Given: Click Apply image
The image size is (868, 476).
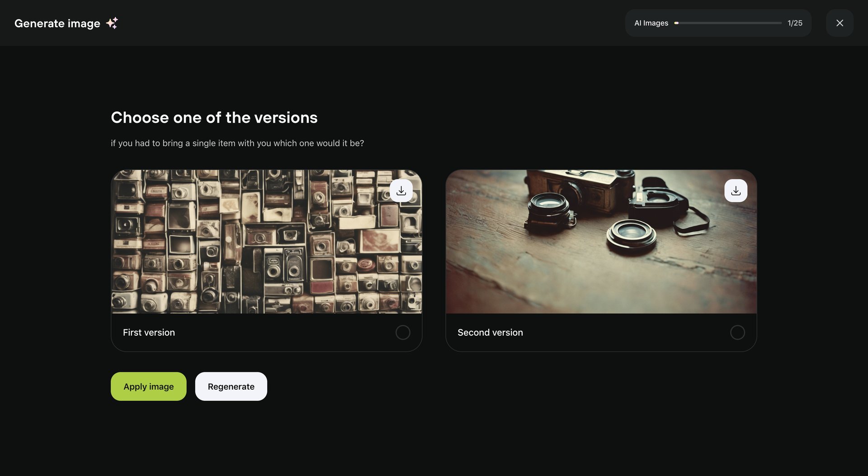Looking at the screenshot, I should [148, 386].
